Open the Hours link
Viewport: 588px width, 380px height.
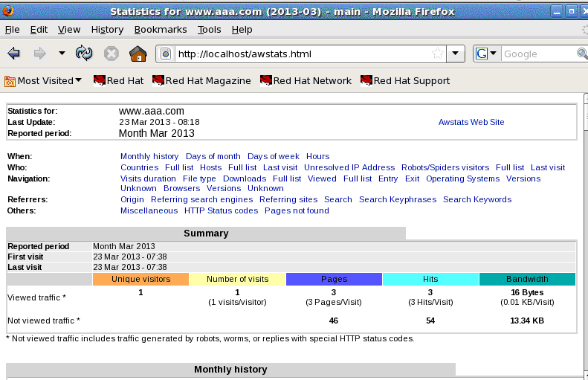pos(317,156)
